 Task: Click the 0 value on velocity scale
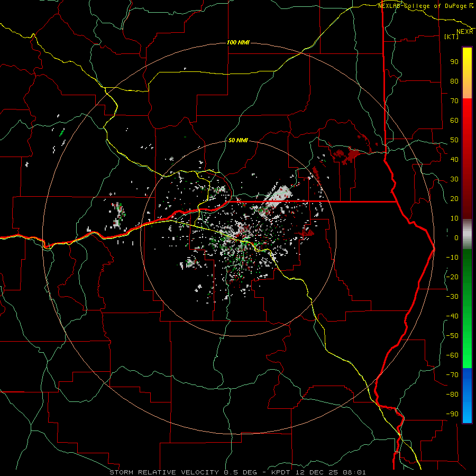[x=456, y=237]
